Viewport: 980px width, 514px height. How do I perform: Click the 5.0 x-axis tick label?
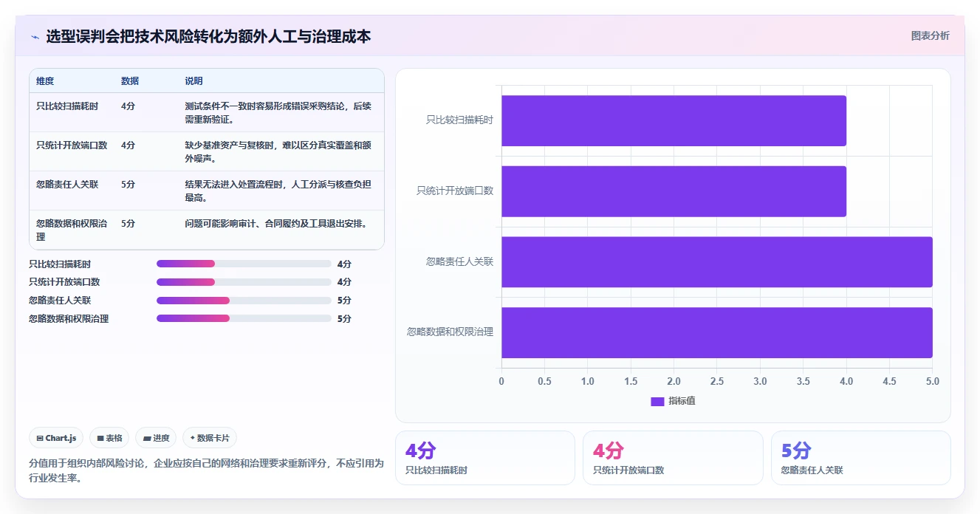pyautogui.click(x=933, y=381)
